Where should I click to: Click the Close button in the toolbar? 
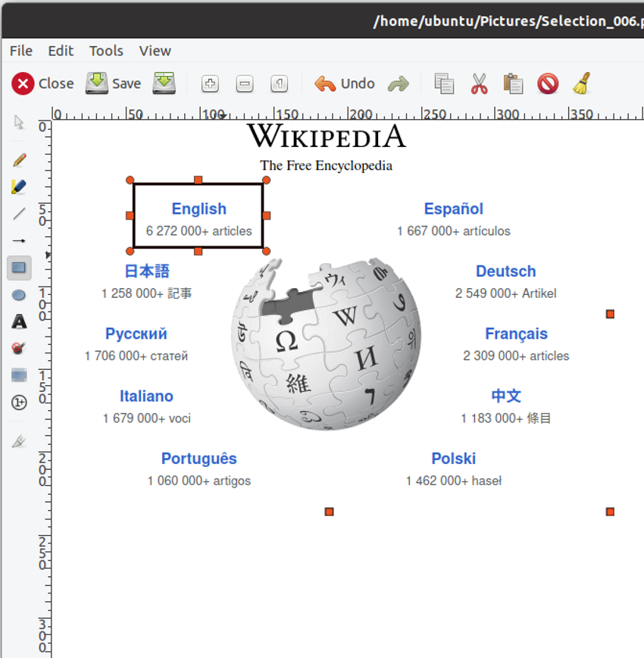tap(42, 83)
